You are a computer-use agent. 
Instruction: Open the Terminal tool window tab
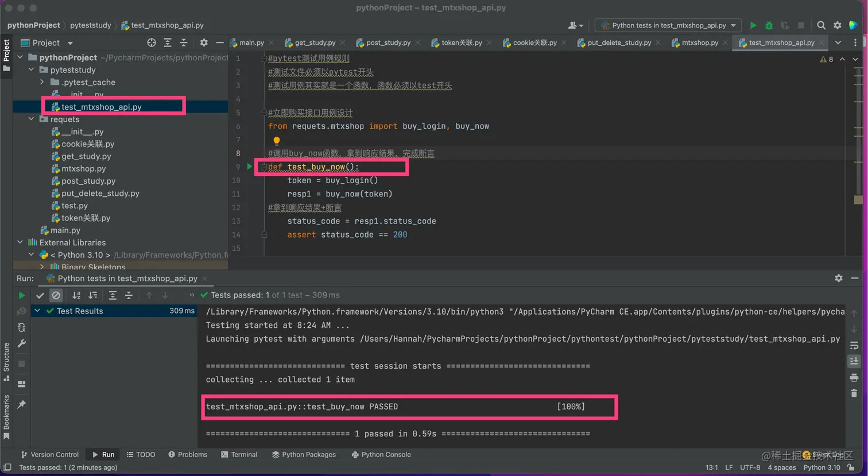pyautogui.click(x=239, y=454)
